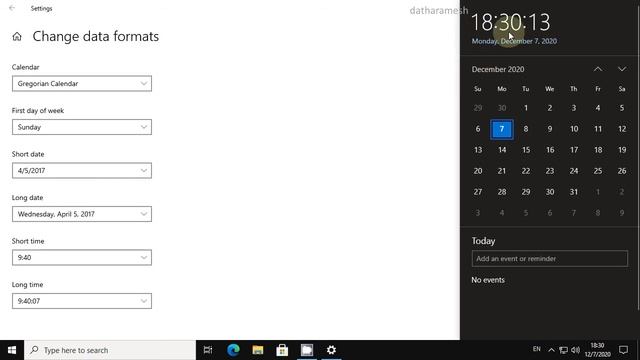Open the volume tray icon

pos(576,350)
